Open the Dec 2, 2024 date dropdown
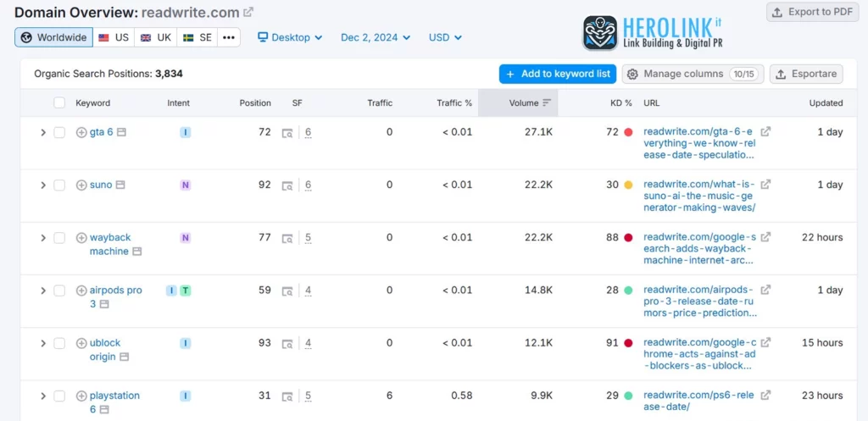This screenshot has height=421, width=868. [376, 37]
